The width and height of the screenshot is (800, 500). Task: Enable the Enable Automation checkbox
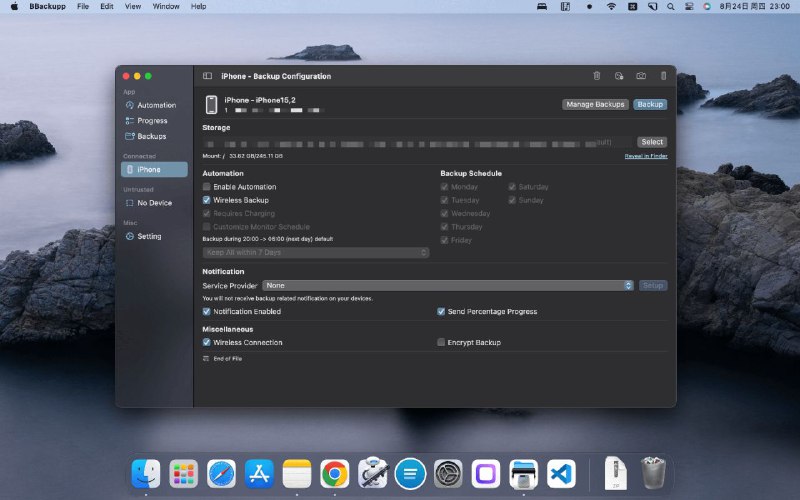[x=207, y=187]
